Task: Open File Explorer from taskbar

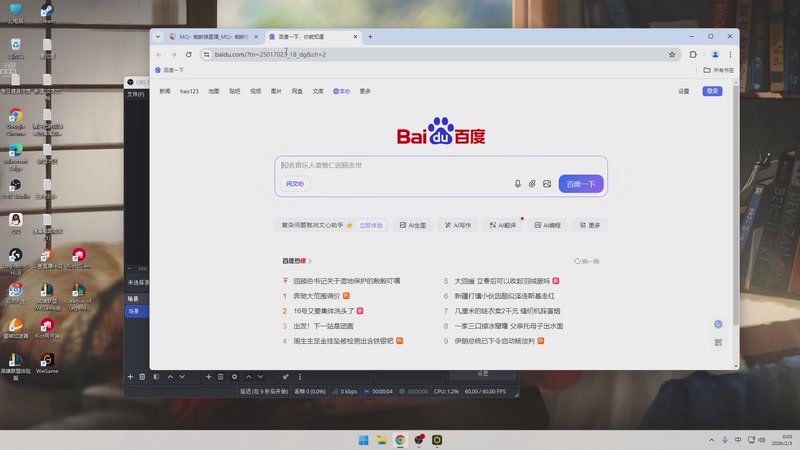Action: 382,440
